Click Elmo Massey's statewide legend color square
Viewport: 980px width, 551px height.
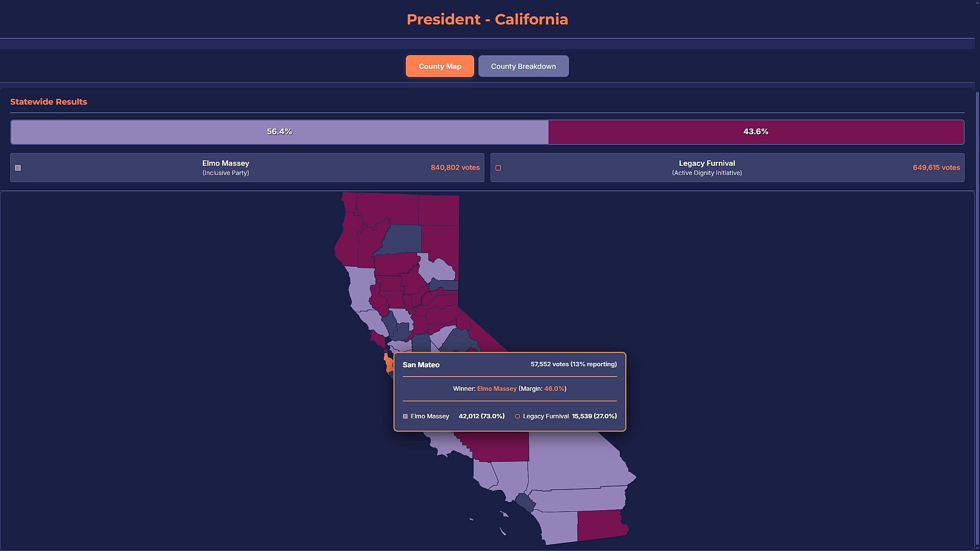pyautogui.click(x=18, y=168)
